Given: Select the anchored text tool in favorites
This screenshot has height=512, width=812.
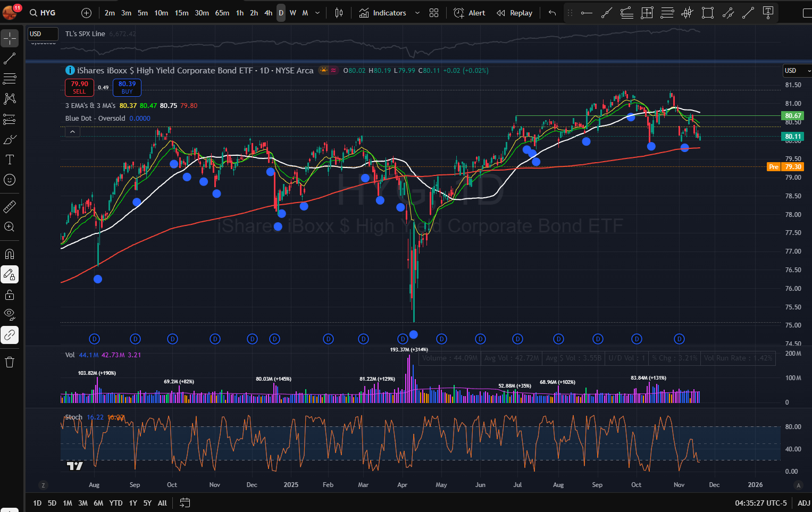Looking at the screenshot, I should (768, 13).
